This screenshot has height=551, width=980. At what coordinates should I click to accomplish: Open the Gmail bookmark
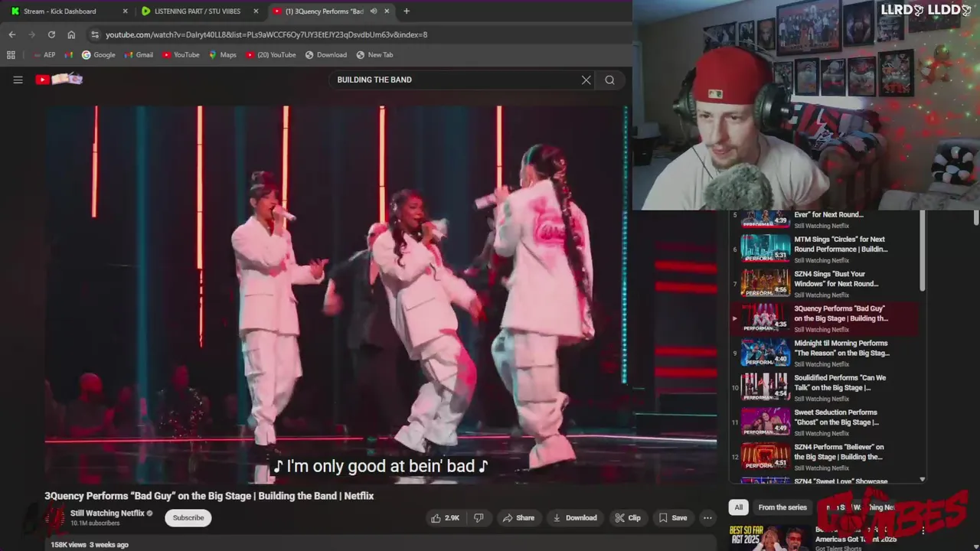[x=139, y=55]
